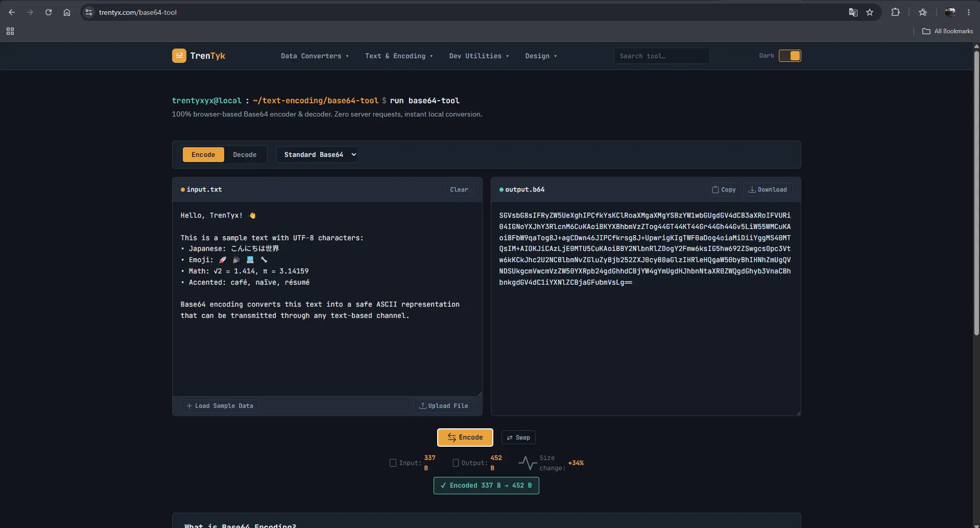Toggle the Dark mode switch
980x528 pixels.
790,56
